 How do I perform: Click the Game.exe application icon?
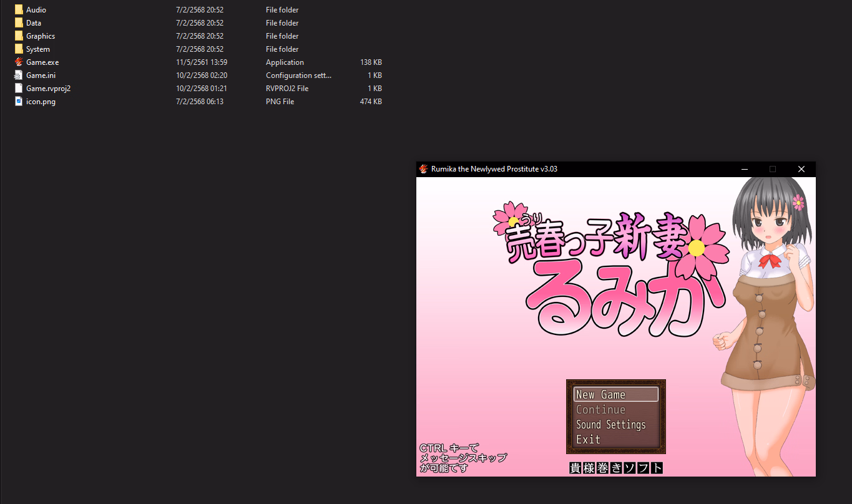(19, 62)
